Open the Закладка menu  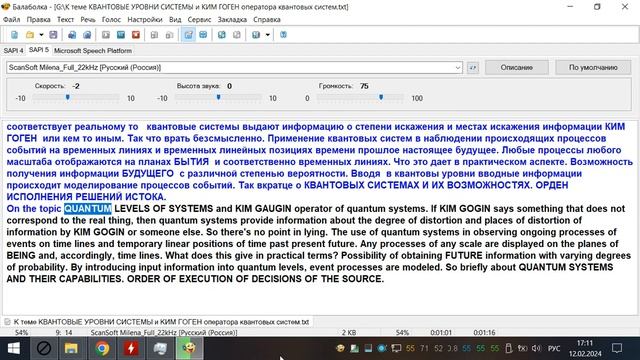tap(232, 19)
